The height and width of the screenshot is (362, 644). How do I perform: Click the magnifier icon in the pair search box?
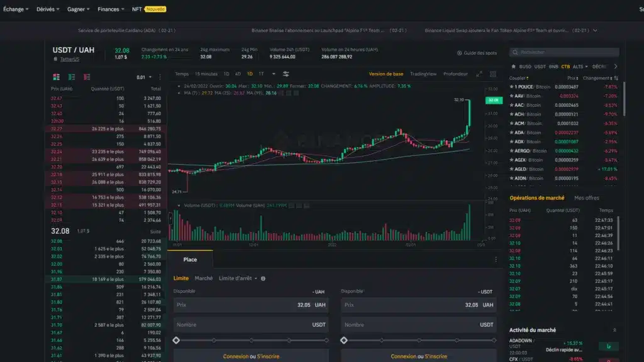click(x=515, y=52)
